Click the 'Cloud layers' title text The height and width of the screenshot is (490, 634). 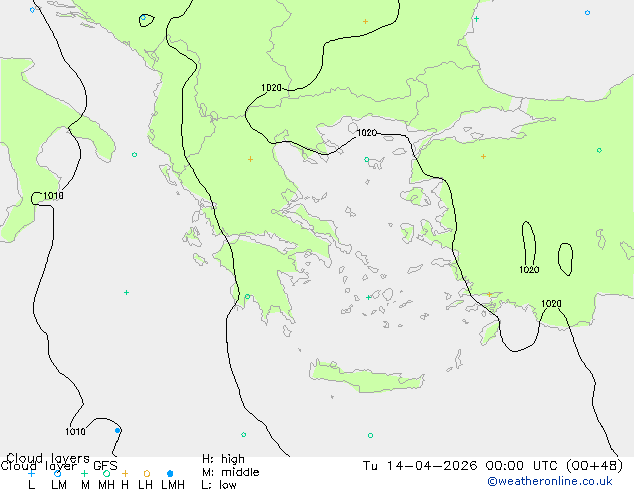point(48,458)
